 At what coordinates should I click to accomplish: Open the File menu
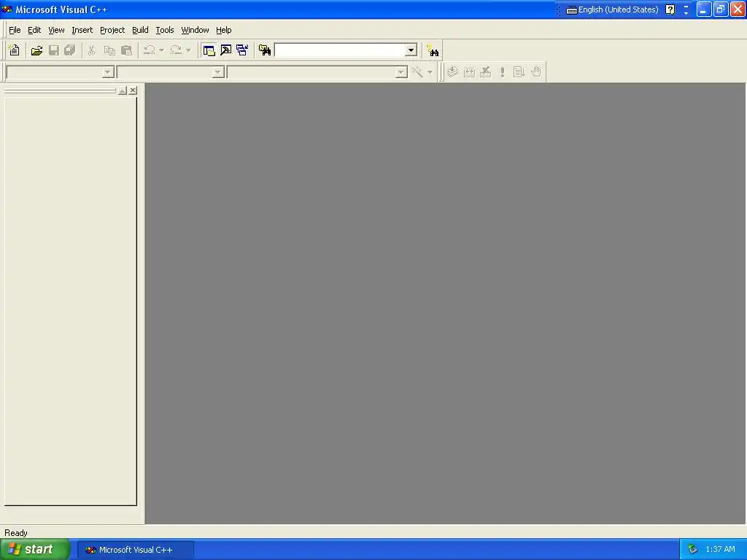click(15, 30)
